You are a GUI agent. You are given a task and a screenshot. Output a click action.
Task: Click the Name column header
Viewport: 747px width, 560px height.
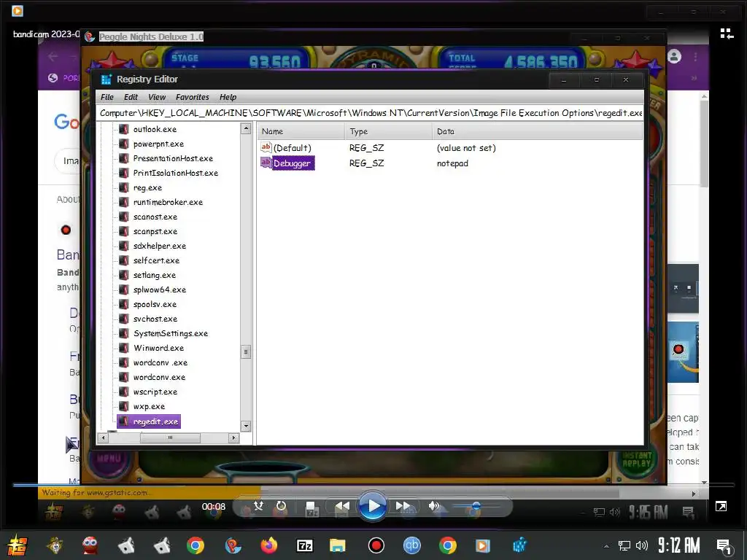coord(301,131)
